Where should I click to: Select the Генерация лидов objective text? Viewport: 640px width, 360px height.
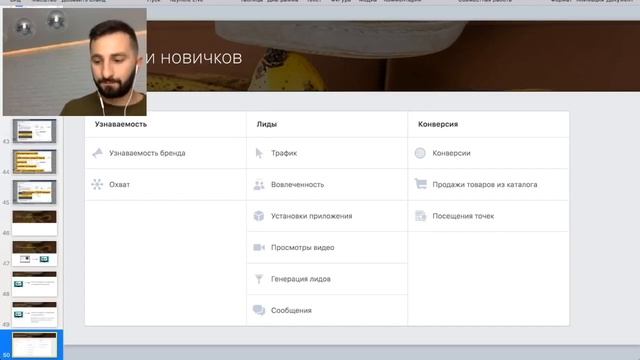(301, 279)
